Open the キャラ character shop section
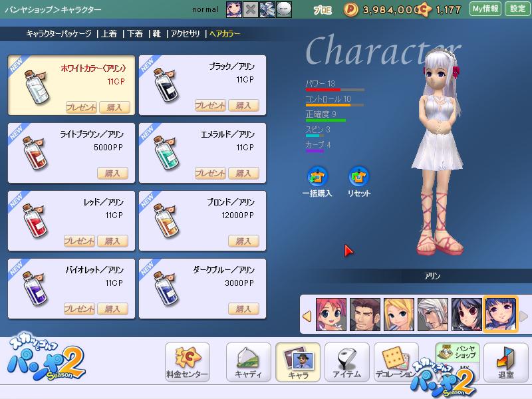This screenshot has width=532, height=399. click(x=298, y=362)
